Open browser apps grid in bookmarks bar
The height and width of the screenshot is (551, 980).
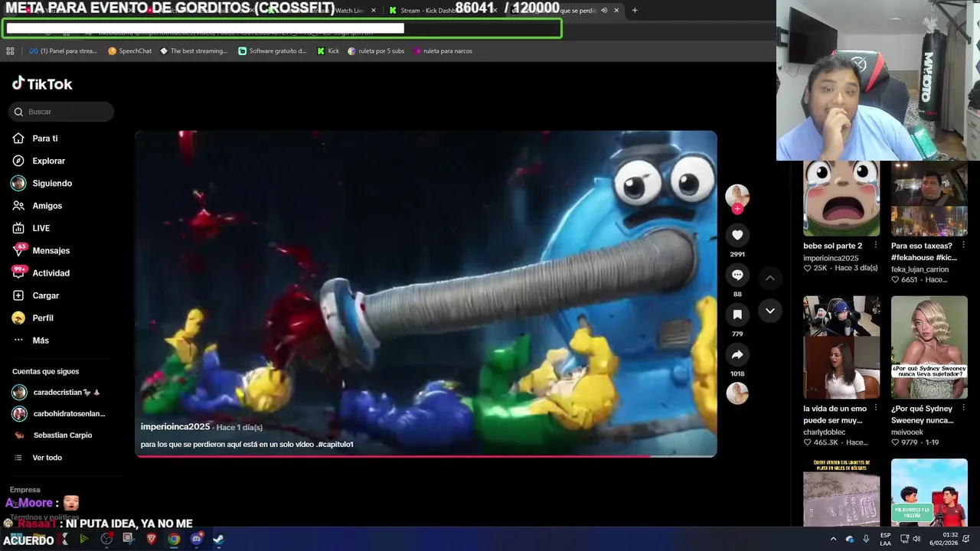click(x=10, y=51)
